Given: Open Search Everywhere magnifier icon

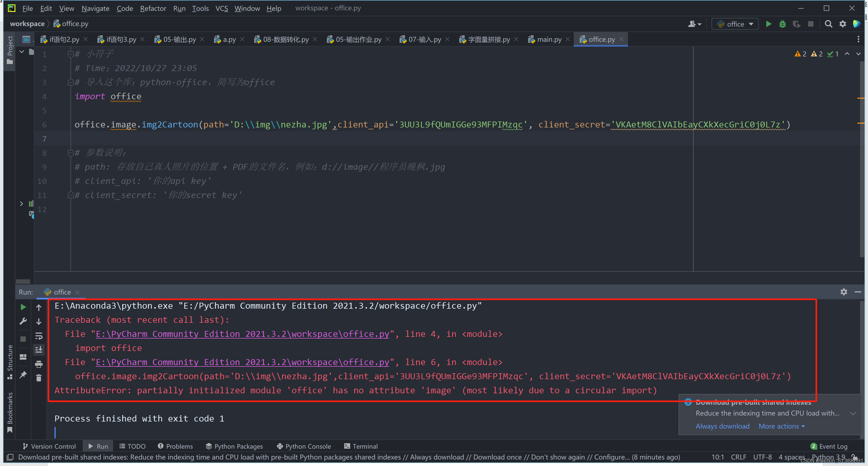Looking at the screenshot, I should coord(828,24).
